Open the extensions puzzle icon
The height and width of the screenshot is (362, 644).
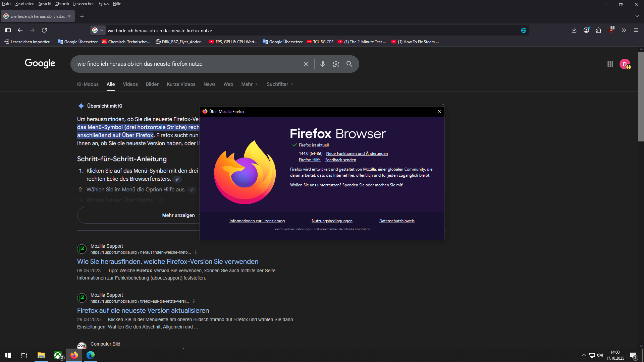coord(599,30)
